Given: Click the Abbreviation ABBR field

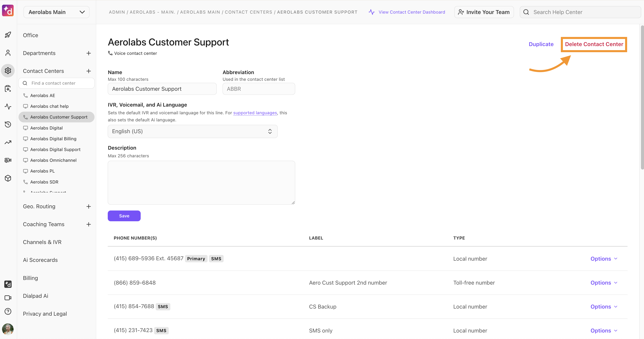Looking at the screenshot, I should pyautogui.click(x=259, y=89).
